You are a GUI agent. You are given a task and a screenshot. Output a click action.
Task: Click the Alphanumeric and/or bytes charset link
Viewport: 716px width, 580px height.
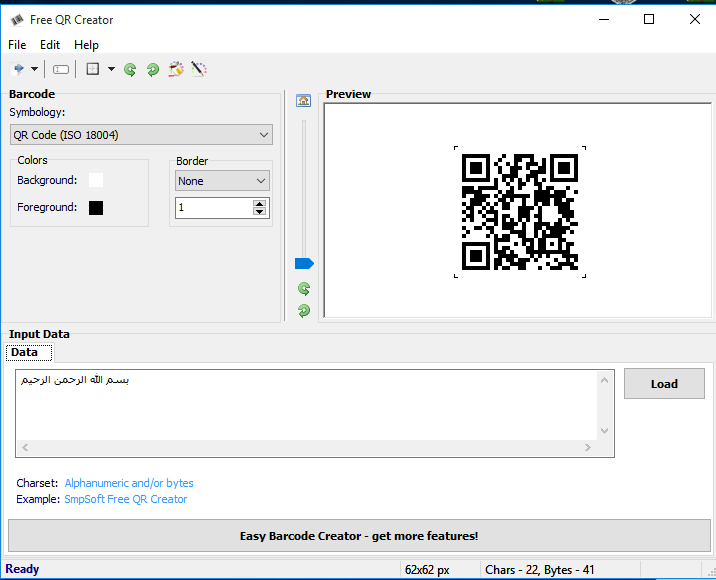click(x=129, y=483)
